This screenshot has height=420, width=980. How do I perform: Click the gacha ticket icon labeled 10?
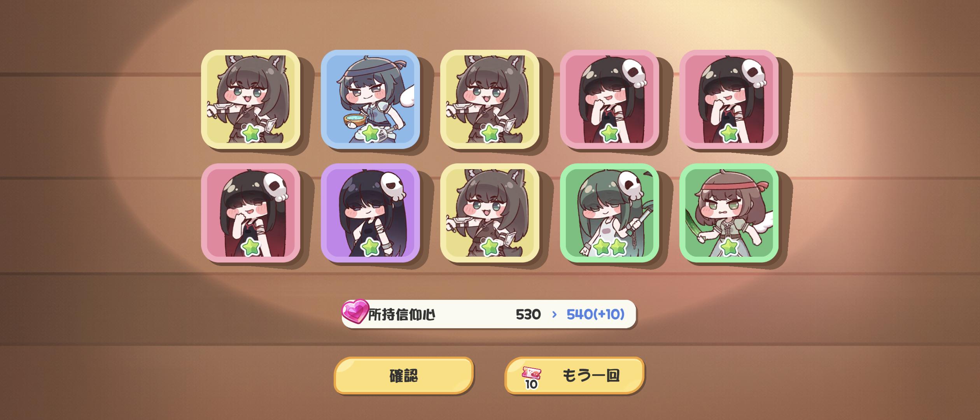[531, 378]
